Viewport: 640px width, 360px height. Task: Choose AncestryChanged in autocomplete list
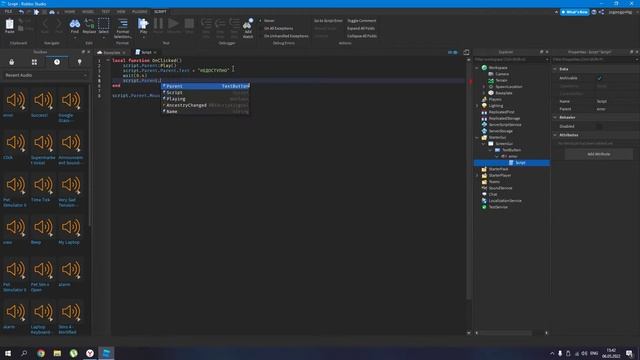(x=205, y=105)
